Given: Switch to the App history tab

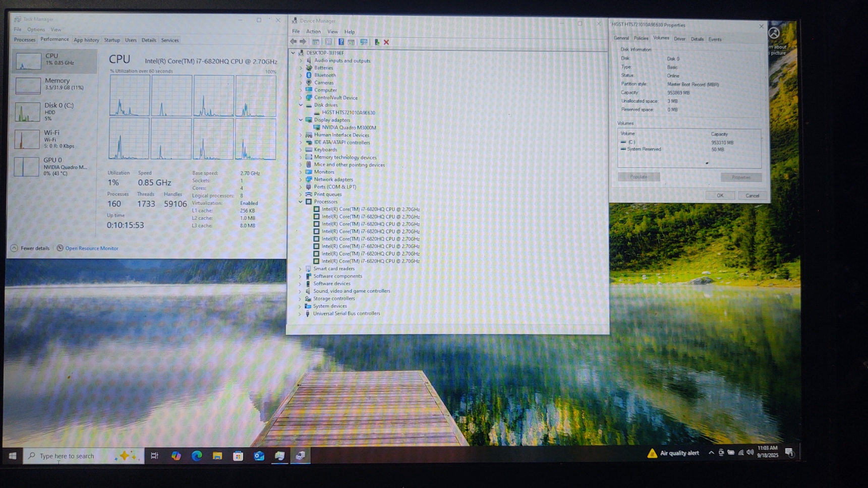Looking at the screenshot, I should 86,40.
